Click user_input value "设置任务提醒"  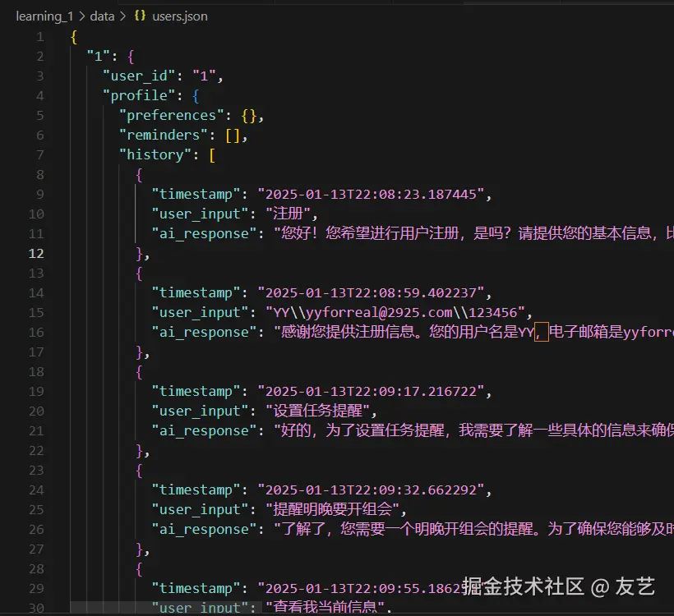tap(317, 411)
